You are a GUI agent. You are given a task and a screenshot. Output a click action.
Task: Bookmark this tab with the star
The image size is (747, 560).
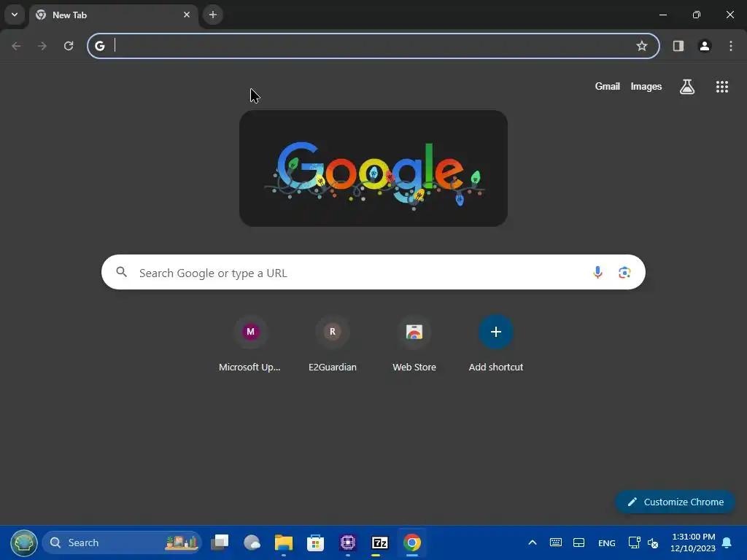642,46
